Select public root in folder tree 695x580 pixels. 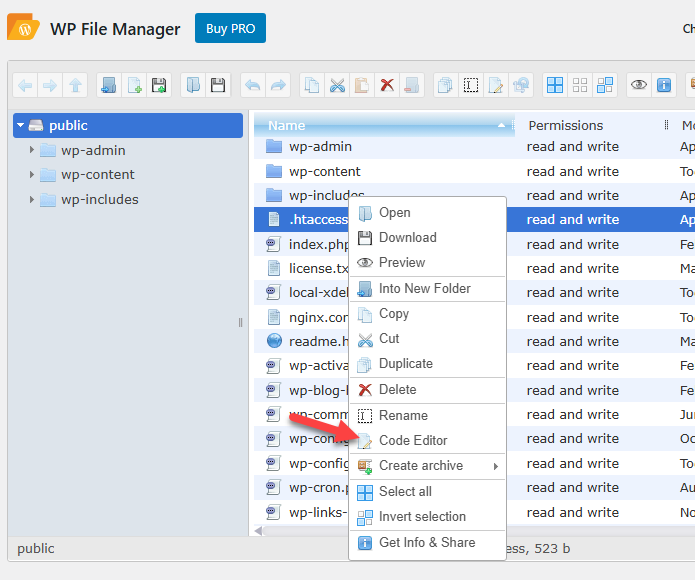(128, 125)
